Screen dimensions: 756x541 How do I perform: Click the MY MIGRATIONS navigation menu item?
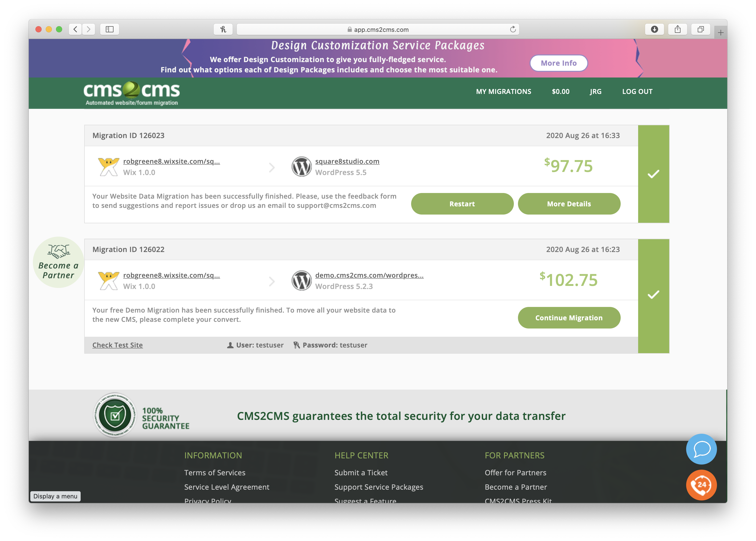click(504, 91)
